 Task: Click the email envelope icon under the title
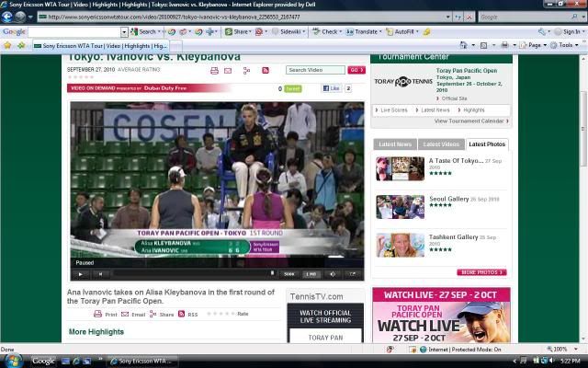tap(228, 71)
